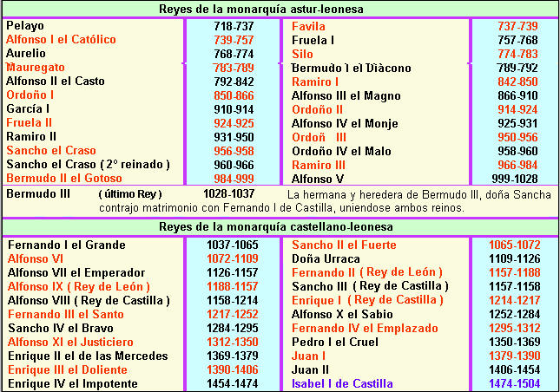Click Favila in the right column
This screenshot has width=560, height=392.
point(309,26)
